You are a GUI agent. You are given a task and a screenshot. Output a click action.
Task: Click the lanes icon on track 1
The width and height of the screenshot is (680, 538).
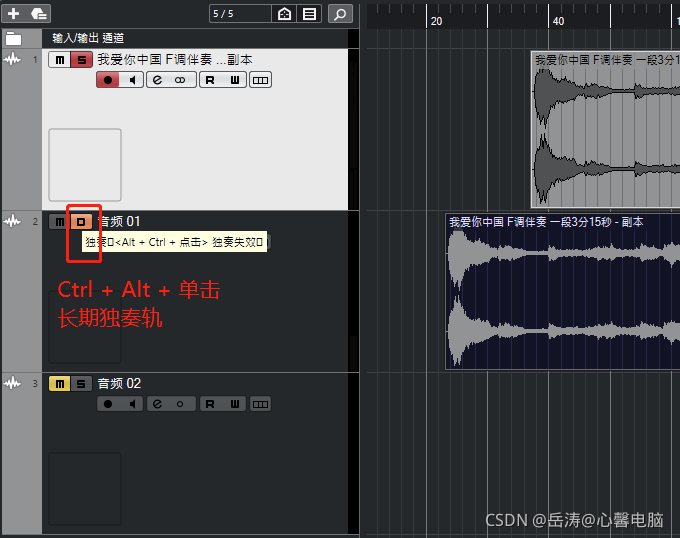pos(260,80)
